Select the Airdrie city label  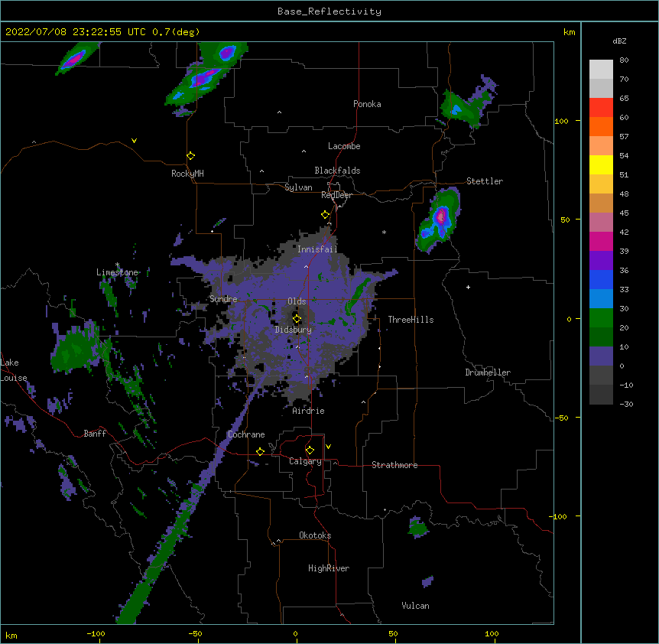click(x=308, y=411)
